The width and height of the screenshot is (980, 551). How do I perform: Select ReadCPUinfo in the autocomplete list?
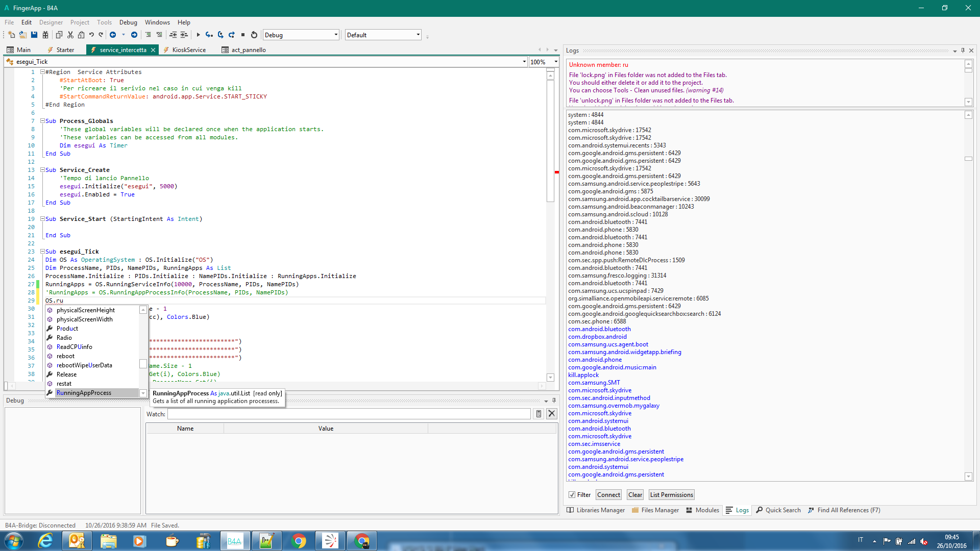(92, 347)
